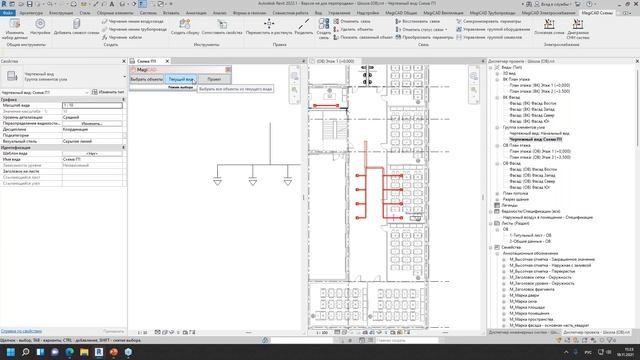Click Удалить объекты in ribbon
This screenshot has height=360, width=640.
point(353,29)
